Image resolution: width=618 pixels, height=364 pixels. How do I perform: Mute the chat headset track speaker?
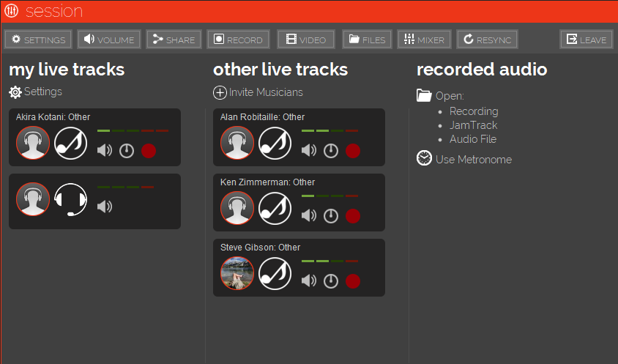[x=105, y=207]
